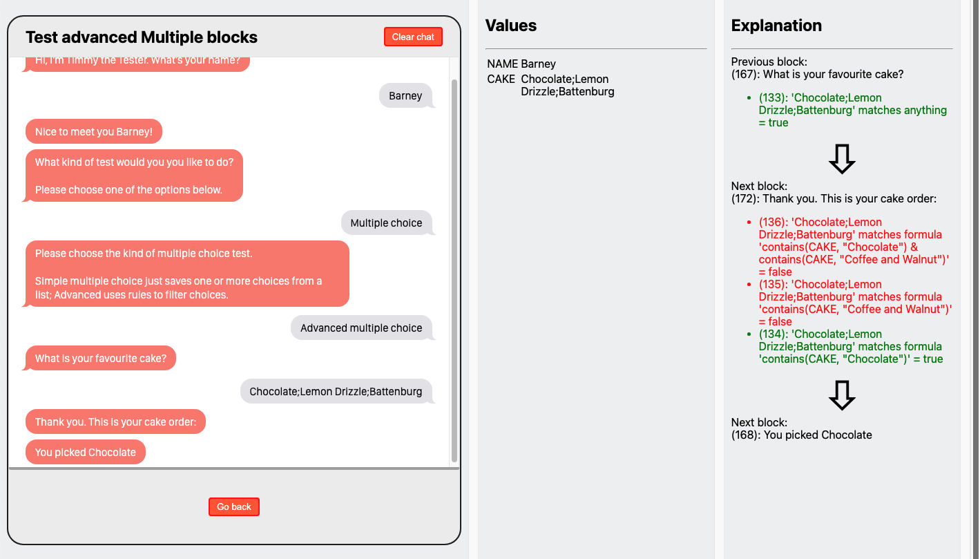This screenshot has height=559, width=980.
Task: Click the down arrow above block 168
Action: 841,395
